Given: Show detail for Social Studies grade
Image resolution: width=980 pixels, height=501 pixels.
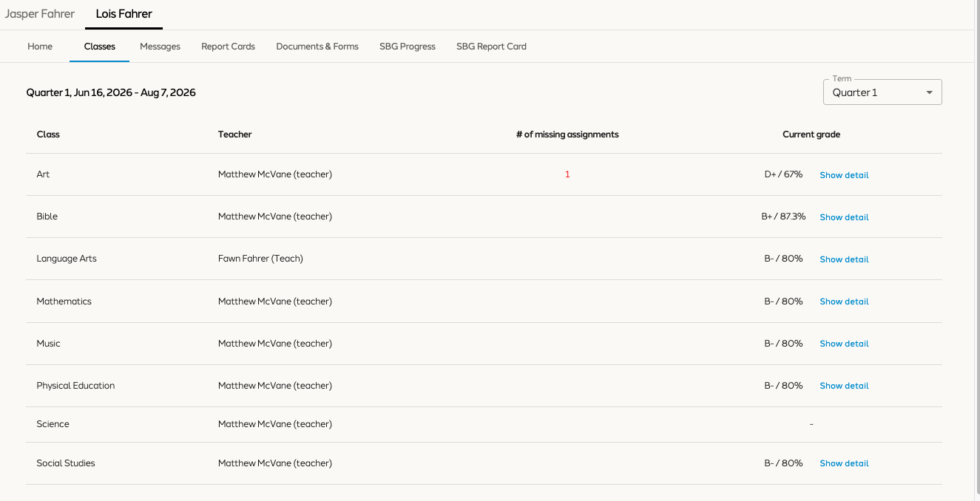Looking at the screenshot, I should (x=844, y=463).
